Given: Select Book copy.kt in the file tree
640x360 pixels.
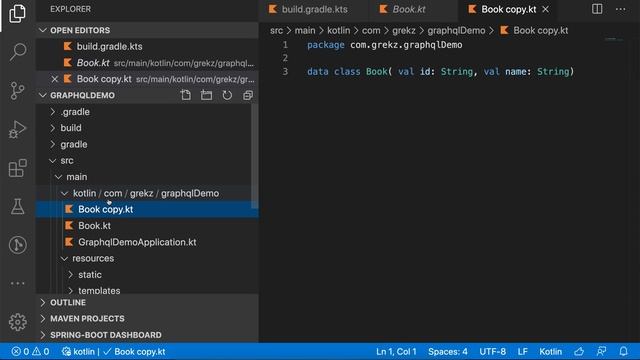Looking at the screenshot, I should tap(147, 209).
